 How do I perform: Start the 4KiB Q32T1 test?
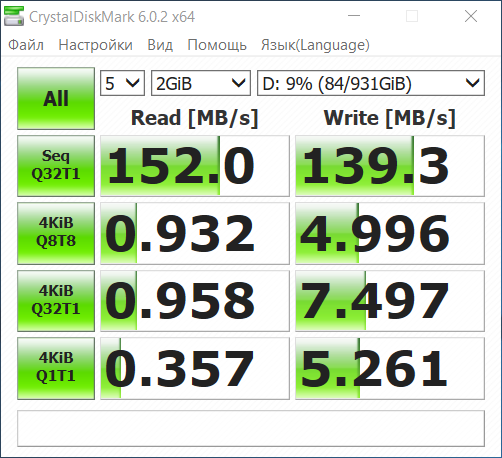[56, 301]
